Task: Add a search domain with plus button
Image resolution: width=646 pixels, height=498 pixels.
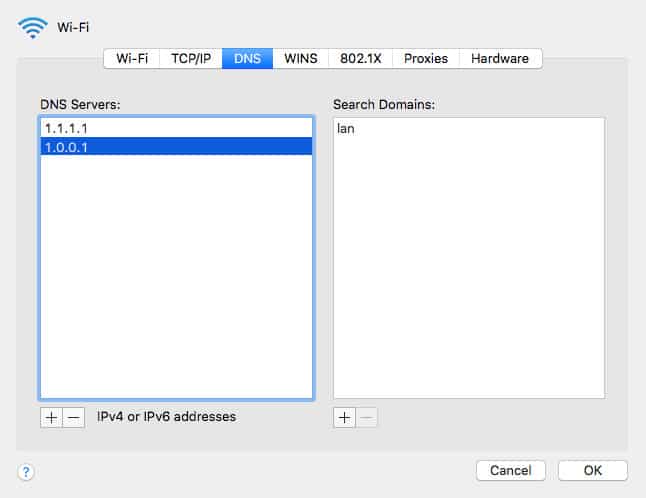Action: [344, 418]
